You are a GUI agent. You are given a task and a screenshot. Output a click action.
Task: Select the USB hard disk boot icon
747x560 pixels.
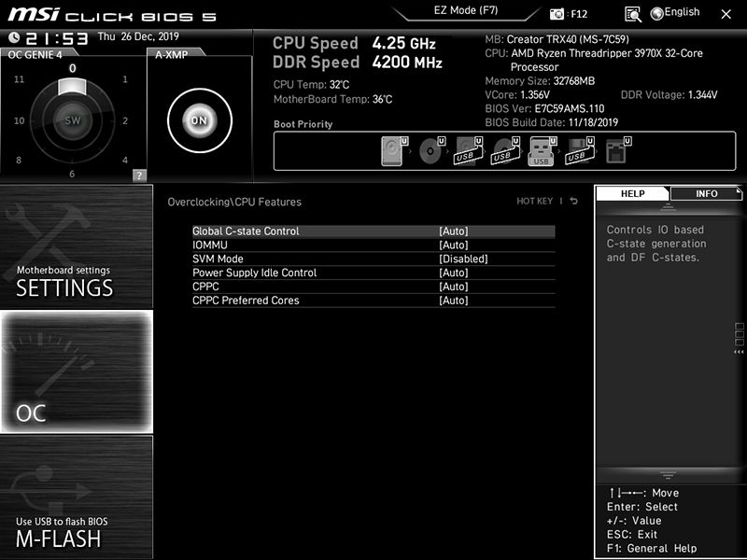pos(469,151)
